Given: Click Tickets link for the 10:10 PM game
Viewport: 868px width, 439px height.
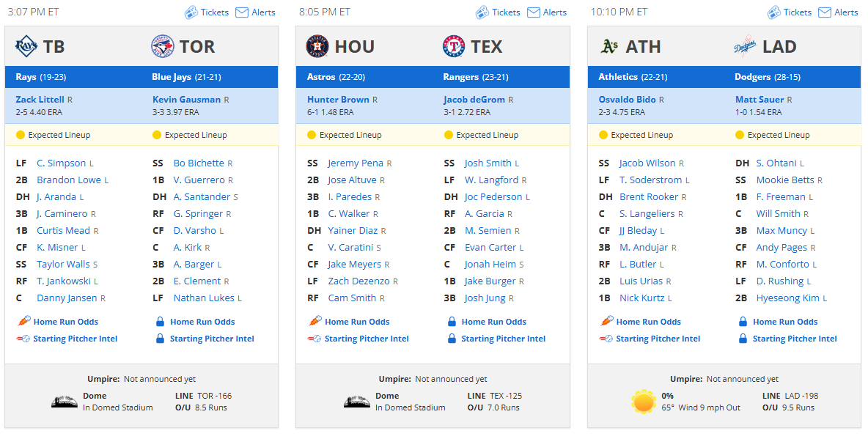Looking at the screenshot, I should 797,12.
